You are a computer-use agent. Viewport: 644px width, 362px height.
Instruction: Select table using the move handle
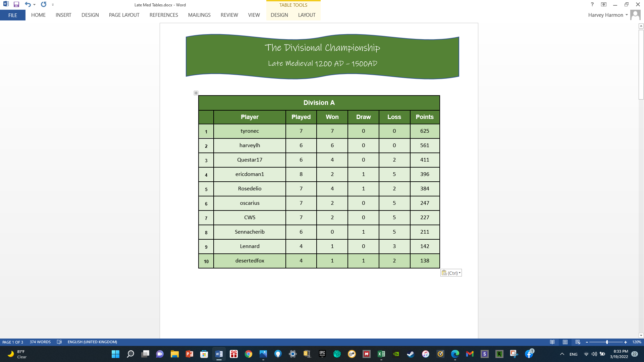click(196, 93)
